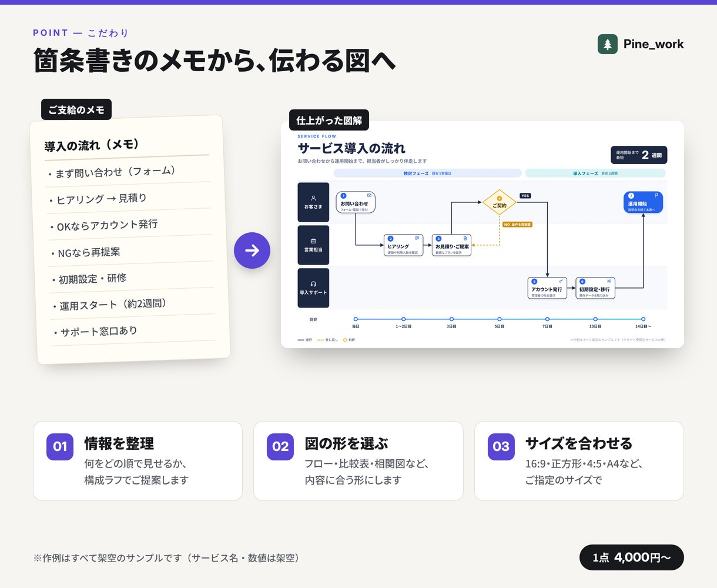Click the flag icon in 運用開始 node
Screen dimensions: 717x588
coord(656,195)
